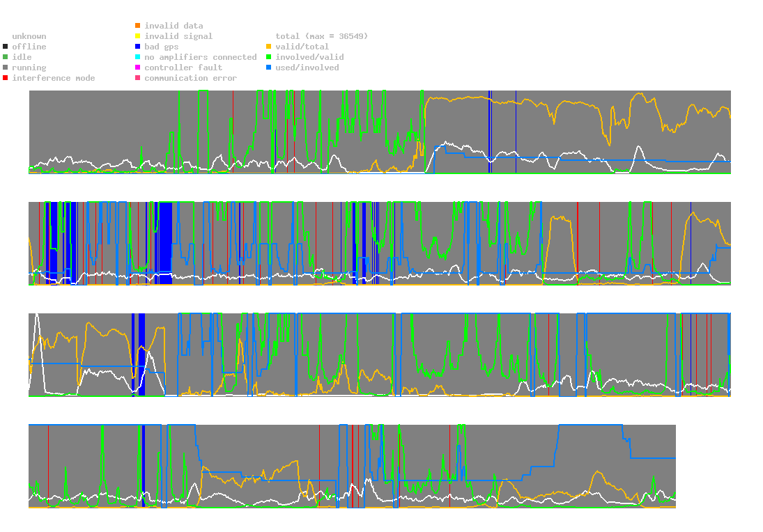Screen dimensions: 763x532
Task: Click the green 'idle' legend swatch
Action: point(6,57)
